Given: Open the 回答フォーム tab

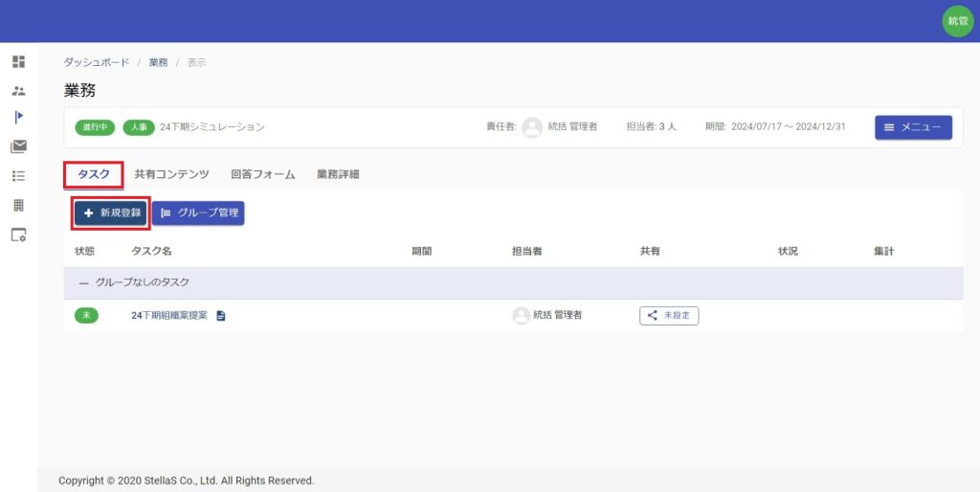Looking at the screenshot, I should (x=262, y=174).
